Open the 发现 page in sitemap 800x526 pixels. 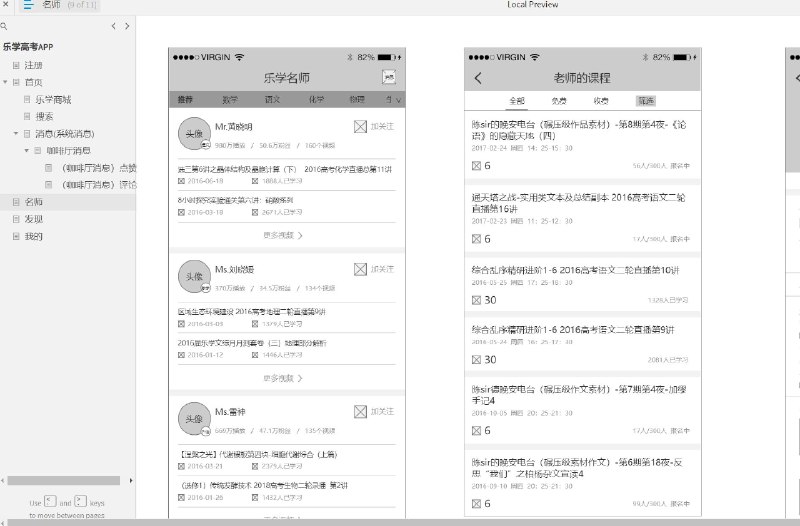pyautogui.click(x=33, y=219)
